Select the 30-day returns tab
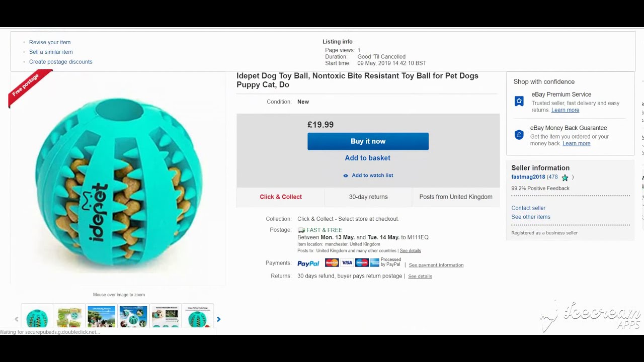 coord(368,197)
